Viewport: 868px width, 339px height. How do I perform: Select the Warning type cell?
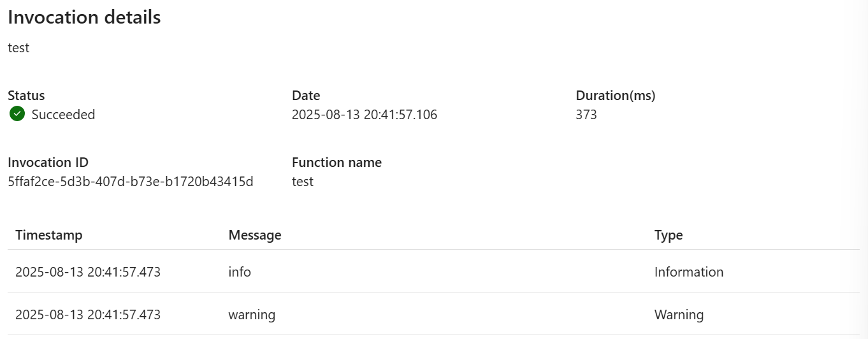tap(679, 315)
